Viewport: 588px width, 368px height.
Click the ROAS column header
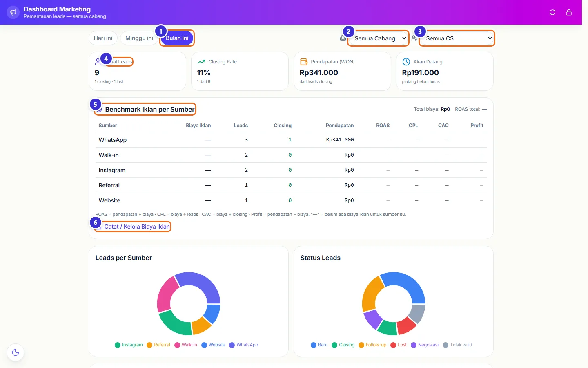[x=383, y=126]
